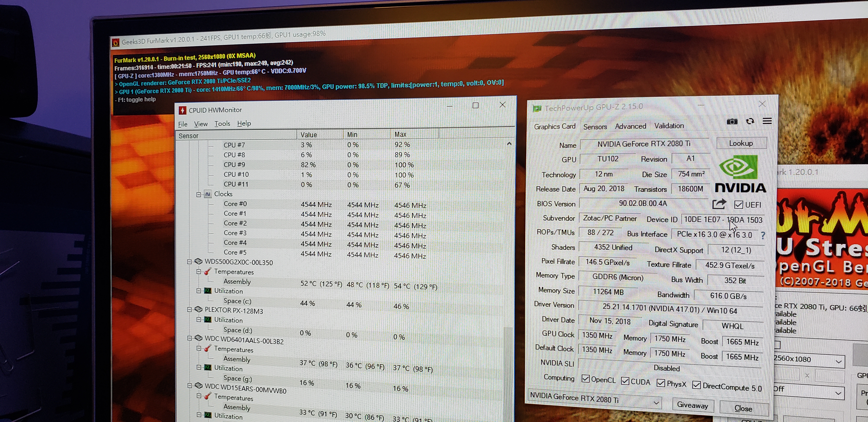Viewport: 868px width, 422px height.
Task: Open the Off dropdown in FurMark window
Action: [809, 391]
